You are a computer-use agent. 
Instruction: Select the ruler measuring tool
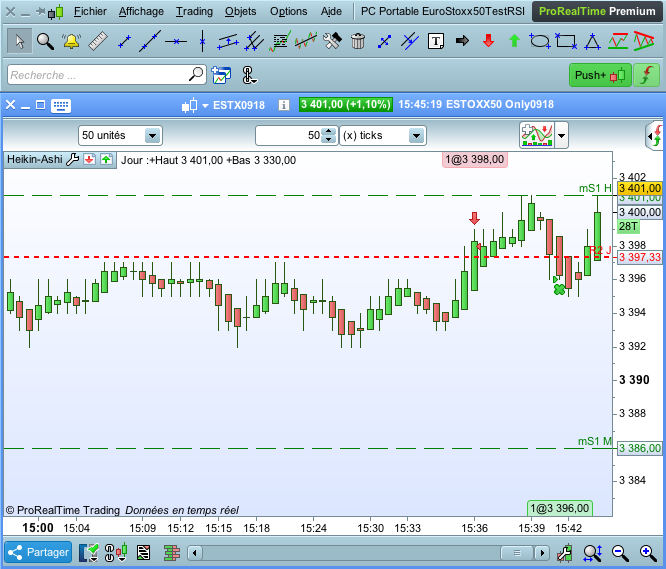pyautogui.click(x=98, y=41)
